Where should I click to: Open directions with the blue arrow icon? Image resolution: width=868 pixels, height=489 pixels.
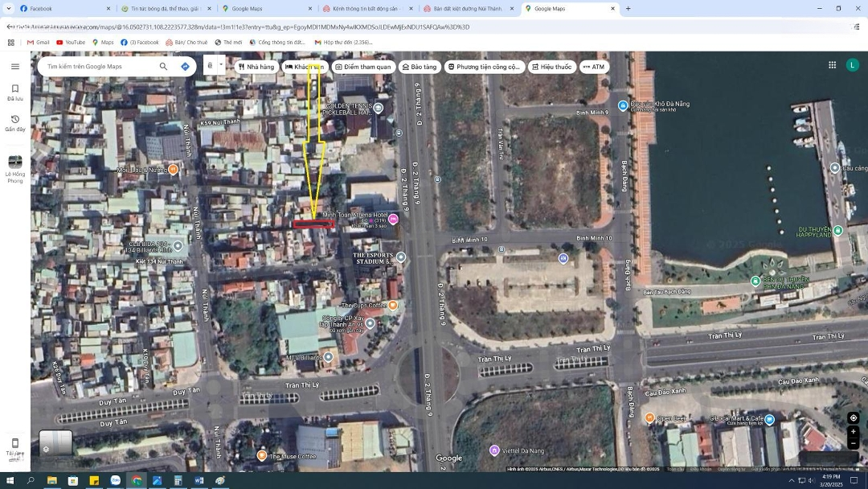[x=185, y=67]
